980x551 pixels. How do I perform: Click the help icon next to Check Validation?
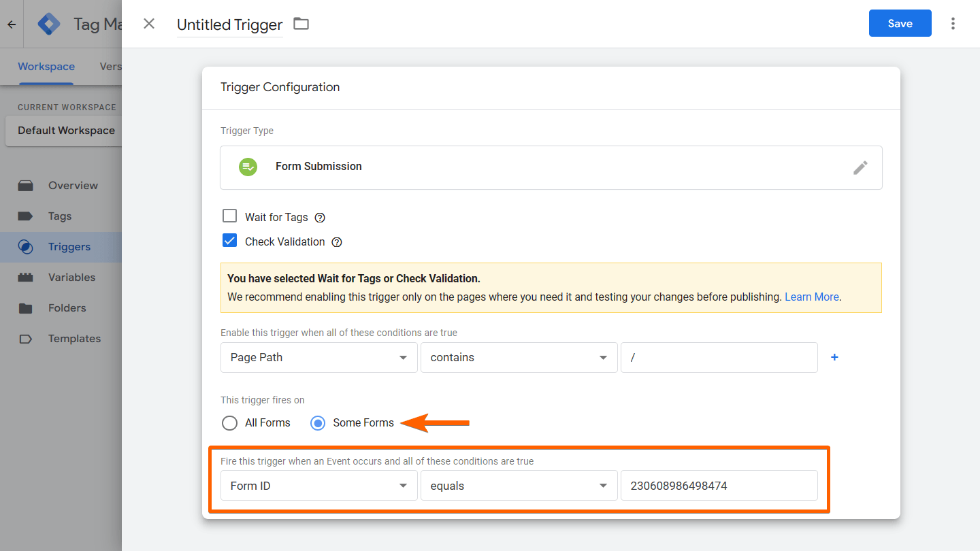[336, 242]
